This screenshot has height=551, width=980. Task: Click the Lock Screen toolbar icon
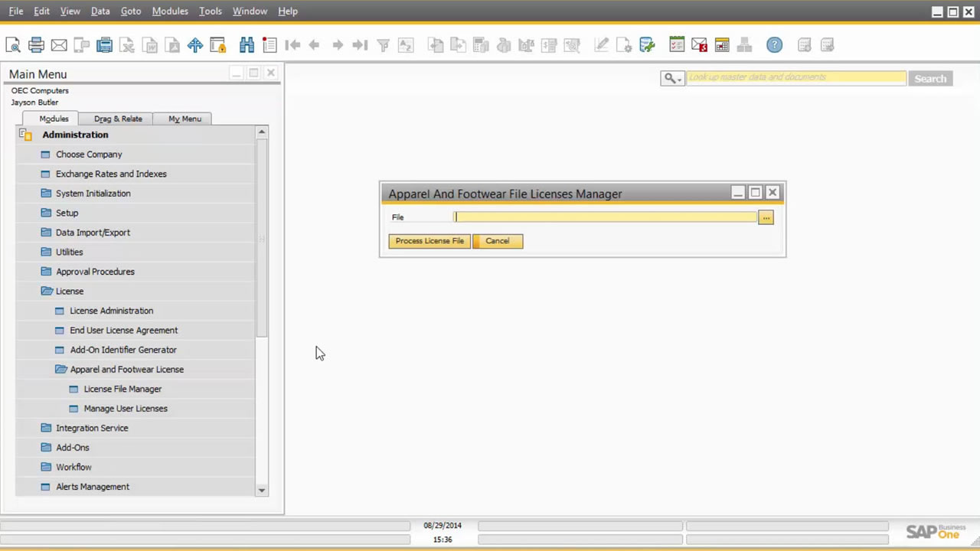[x=218, y=45]
